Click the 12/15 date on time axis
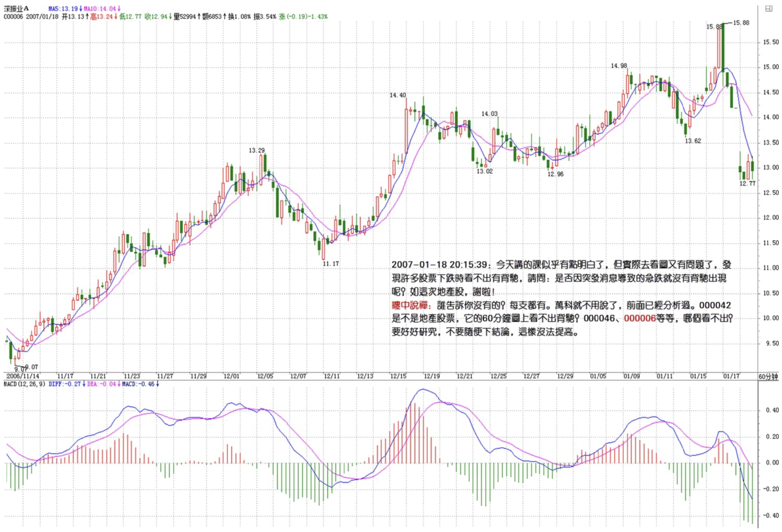782x532 pixels. click(x=398, y=376)
